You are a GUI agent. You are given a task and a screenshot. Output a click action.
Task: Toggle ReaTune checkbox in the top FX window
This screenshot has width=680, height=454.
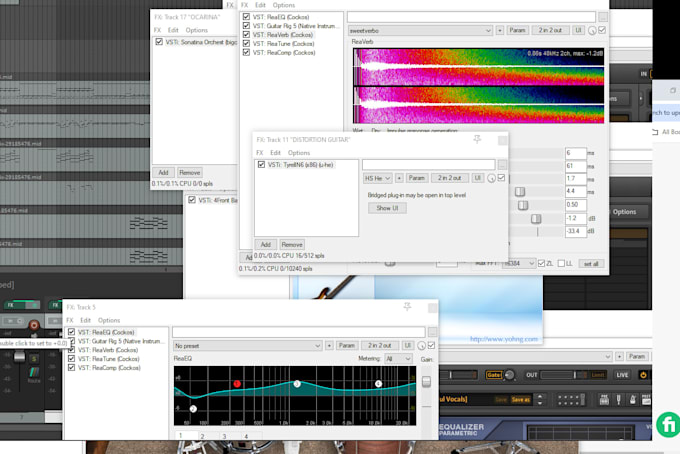246,43
